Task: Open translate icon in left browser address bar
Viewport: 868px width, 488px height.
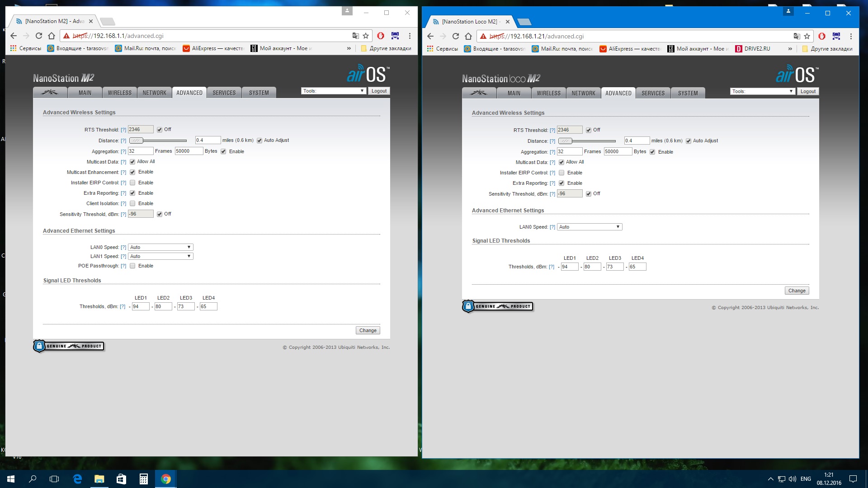Action: click(x=355, y=36)
